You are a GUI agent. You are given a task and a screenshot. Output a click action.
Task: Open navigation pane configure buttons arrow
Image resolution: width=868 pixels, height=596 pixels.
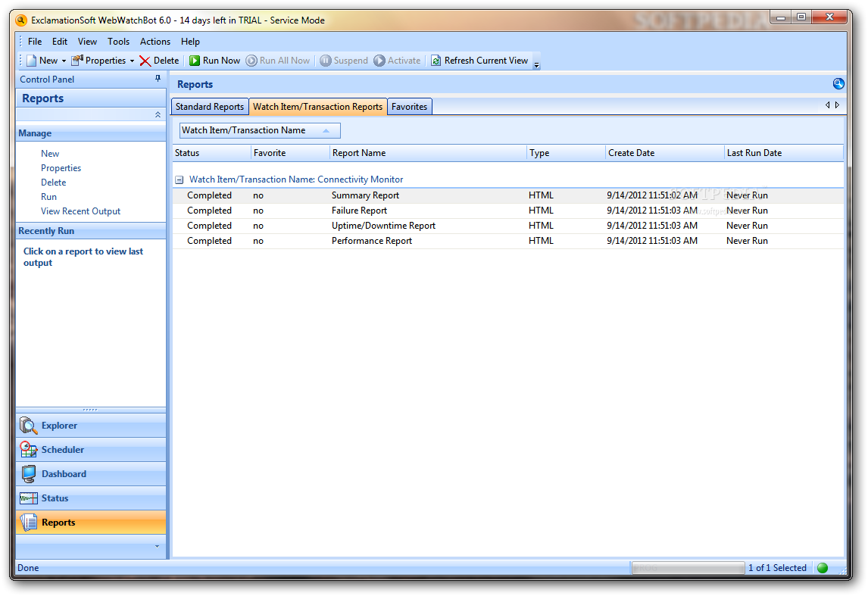[x=158, y=546]
